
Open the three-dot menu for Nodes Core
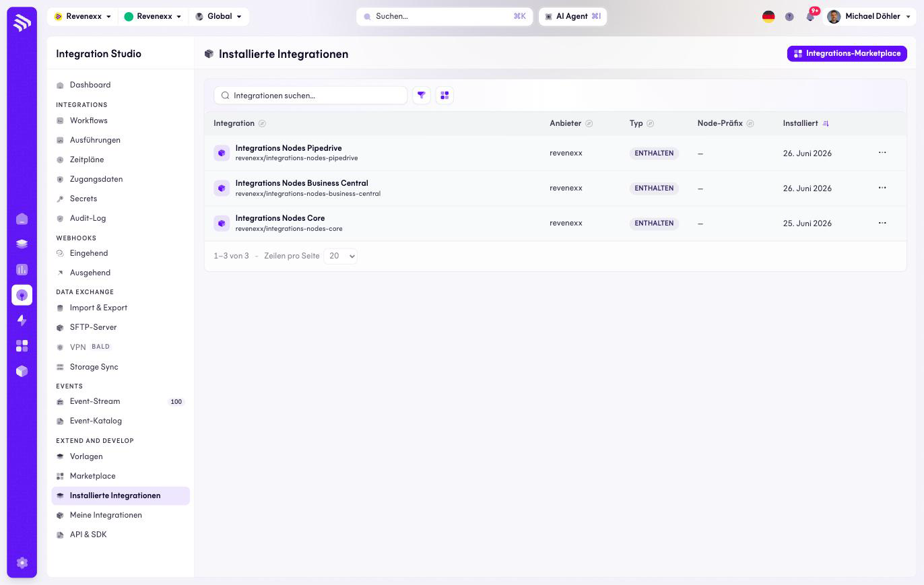tap(882, 223)
